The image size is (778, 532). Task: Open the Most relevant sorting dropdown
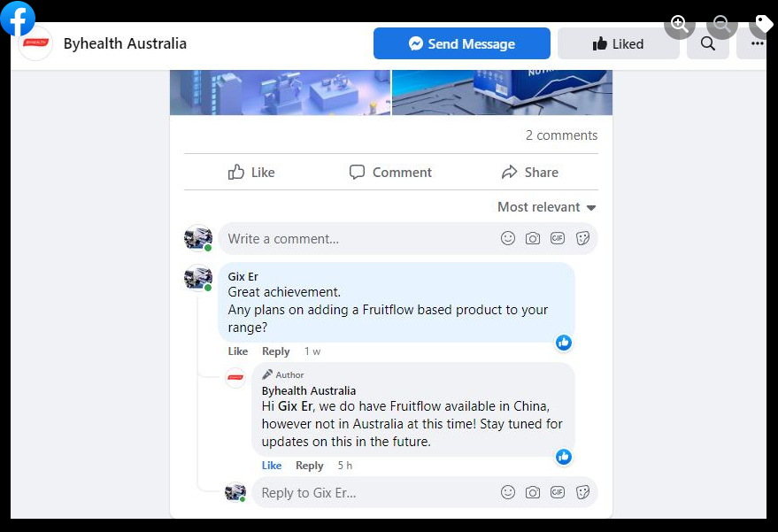[x=547, y=207]
